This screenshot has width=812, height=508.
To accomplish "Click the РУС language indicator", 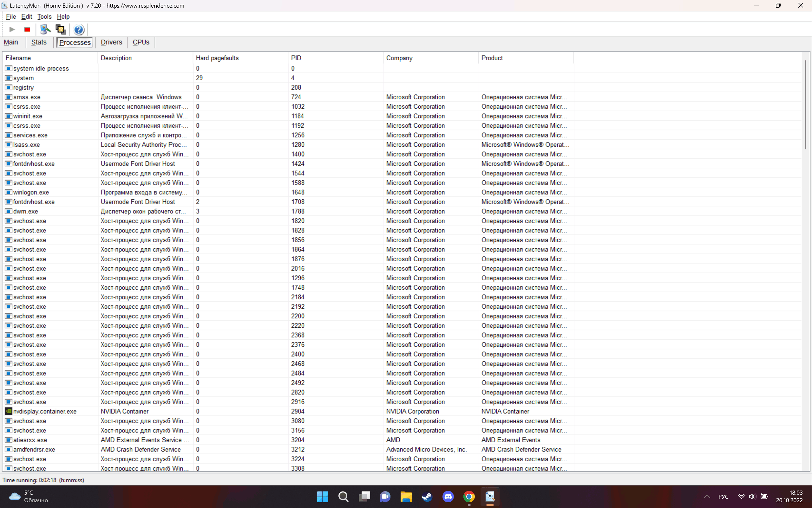I will [x=724, y=497].
